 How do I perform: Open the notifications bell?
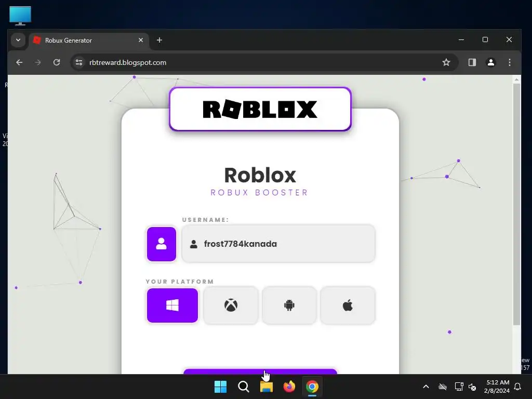pyautogui.click(x=518, y=387)
